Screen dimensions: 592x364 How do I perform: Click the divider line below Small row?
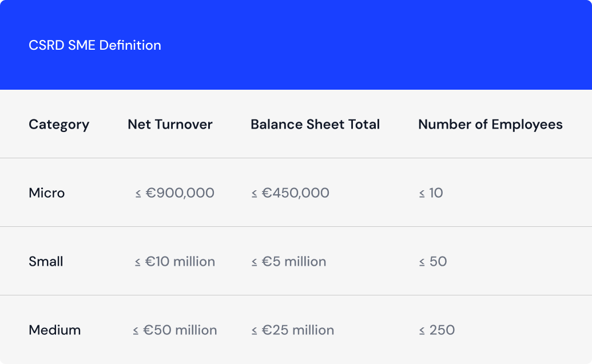(296, 295)
